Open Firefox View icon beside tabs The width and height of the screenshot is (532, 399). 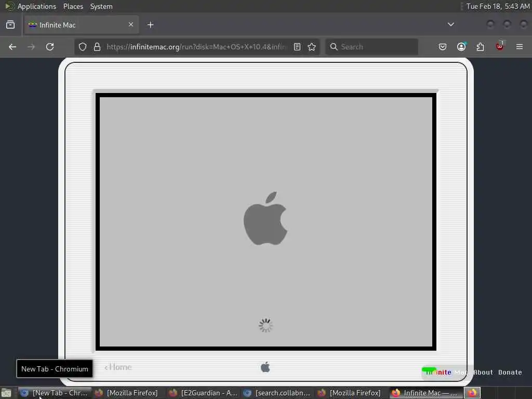(10, 25)
